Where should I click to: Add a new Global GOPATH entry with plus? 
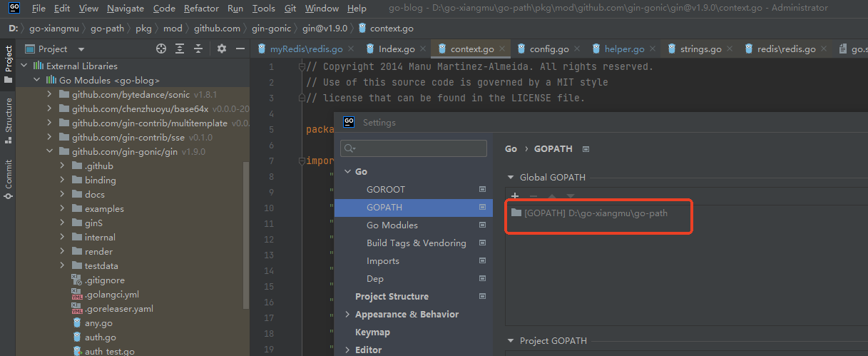pyautogui.click(x=515, y=196)
